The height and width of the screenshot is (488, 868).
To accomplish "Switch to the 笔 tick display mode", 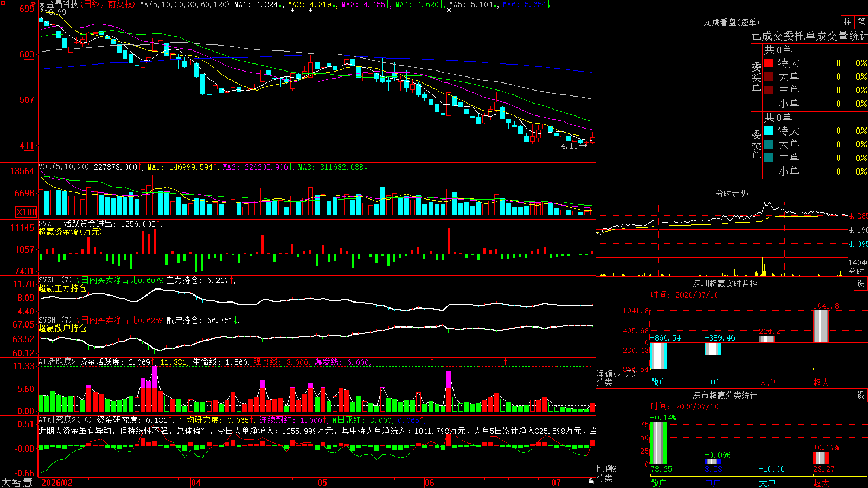I will 861,22.
